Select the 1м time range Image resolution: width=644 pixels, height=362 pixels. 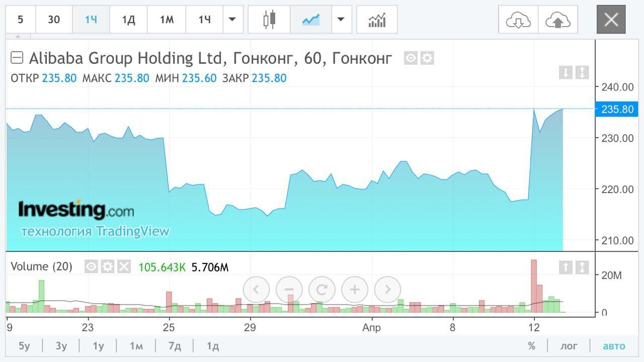point(136,346)
